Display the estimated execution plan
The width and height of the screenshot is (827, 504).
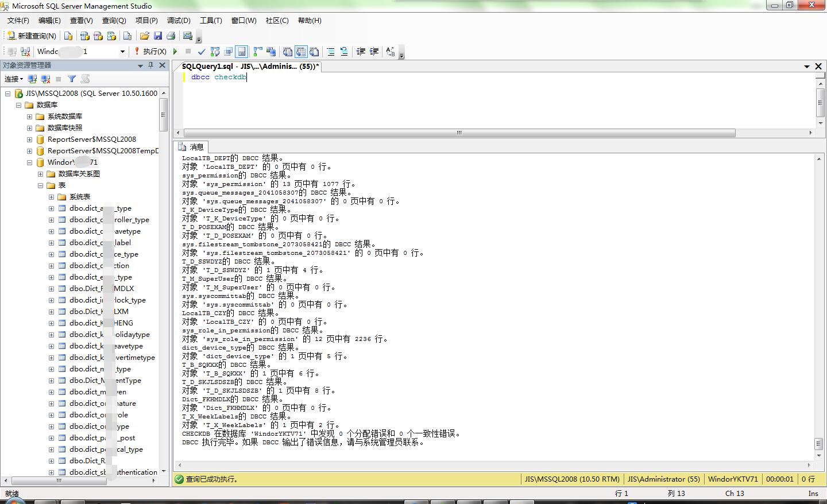215,52
